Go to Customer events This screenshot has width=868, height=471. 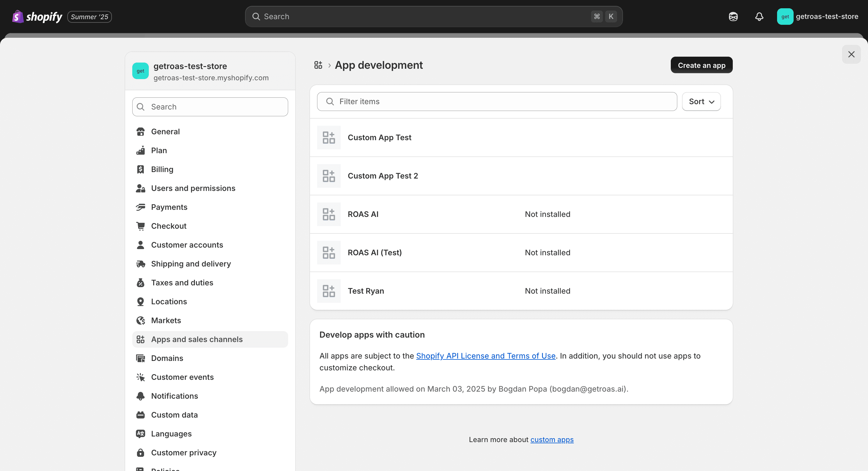[x=210, y=377]
